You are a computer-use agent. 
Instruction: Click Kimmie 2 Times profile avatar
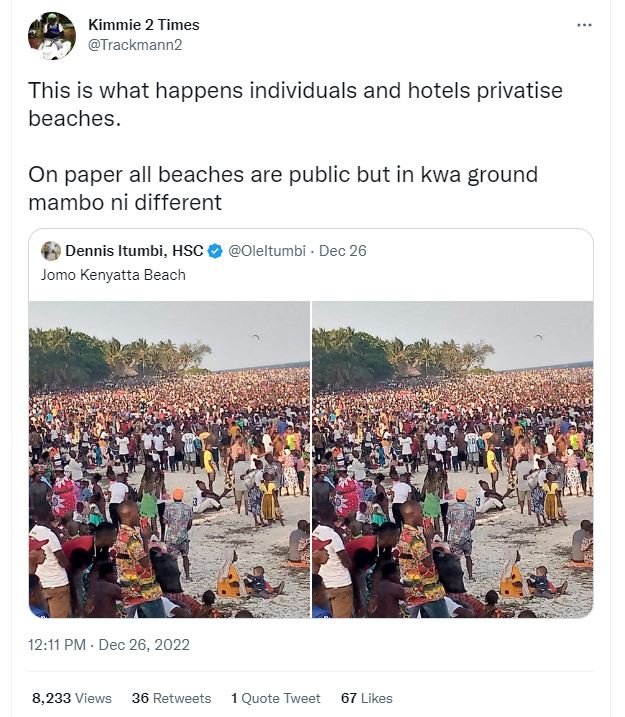pos(52,35)
